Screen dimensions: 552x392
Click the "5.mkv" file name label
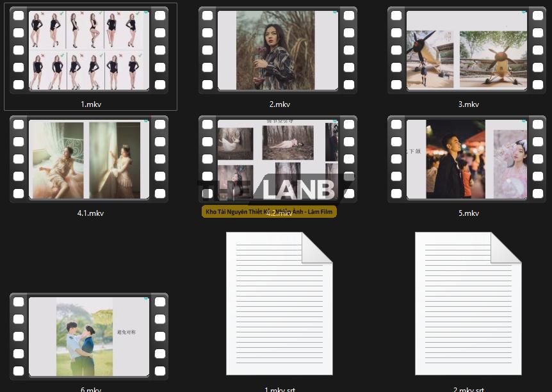pos(468,213)
